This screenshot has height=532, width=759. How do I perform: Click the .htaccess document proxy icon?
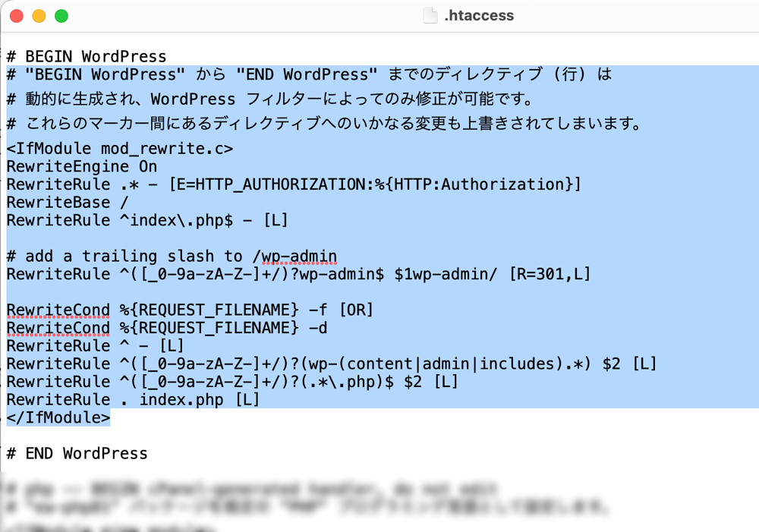[430, 16]
